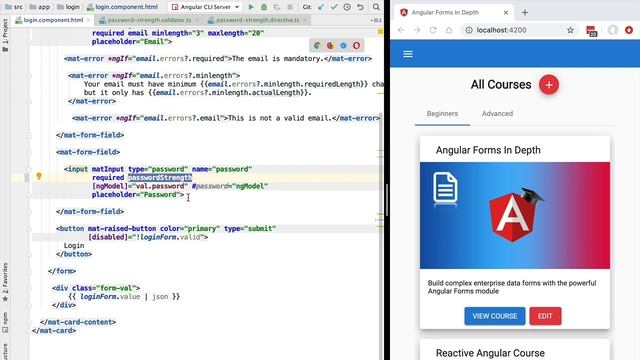Select the Angular Forms In Depth browser tab
The height and width of the screenshot is (360, 640).
(452, 12)
